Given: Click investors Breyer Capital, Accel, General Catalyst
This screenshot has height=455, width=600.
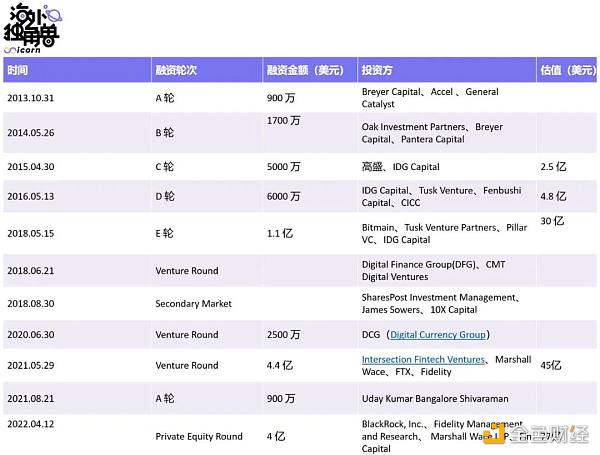Looking at the screenshot, I should tap(430, 98).
